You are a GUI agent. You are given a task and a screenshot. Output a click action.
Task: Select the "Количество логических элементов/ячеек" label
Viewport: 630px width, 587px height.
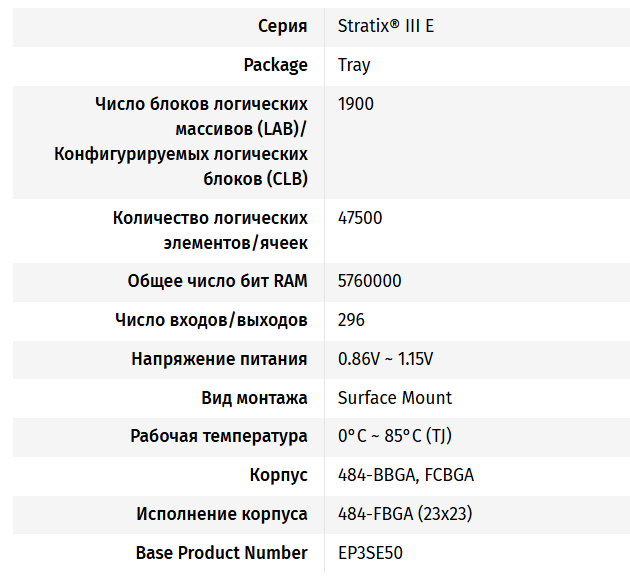pyautogui.click(x=210, y=230)
